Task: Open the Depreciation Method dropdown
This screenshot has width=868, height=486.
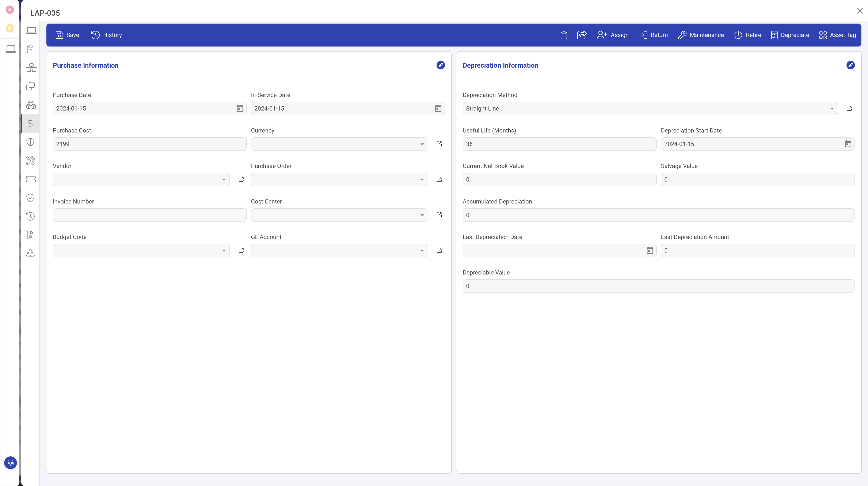Action: coord(832,108)
